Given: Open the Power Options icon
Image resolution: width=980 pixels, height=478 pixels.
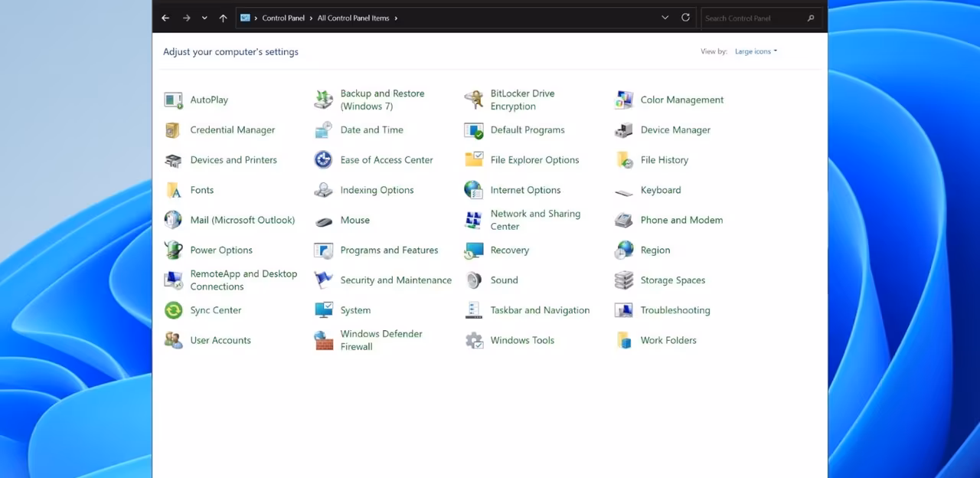Looking at the screenshot, I should click(x=174, y=250).
